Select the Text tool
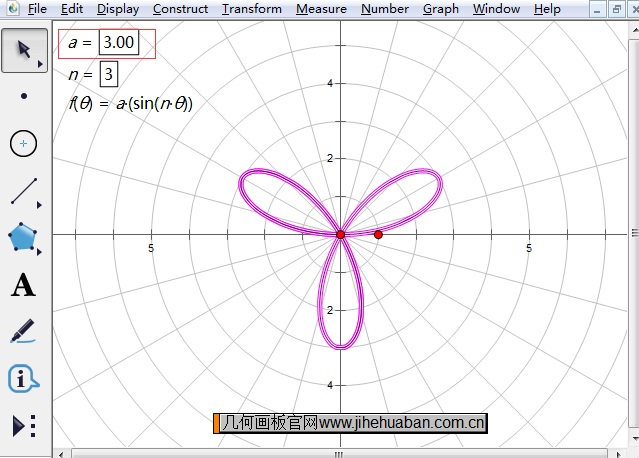This screenshot has width=639, height=458. 23,285
